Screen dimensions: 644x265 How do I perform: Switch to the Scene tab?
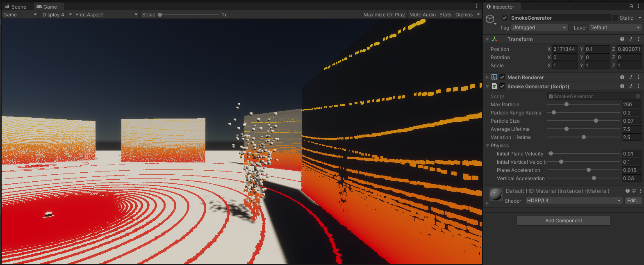point(16,7)
